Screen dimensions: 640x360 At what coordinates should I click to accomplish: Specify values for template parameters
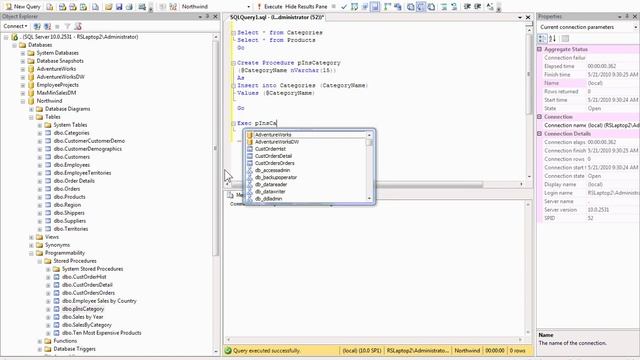(x=490, y=7)
